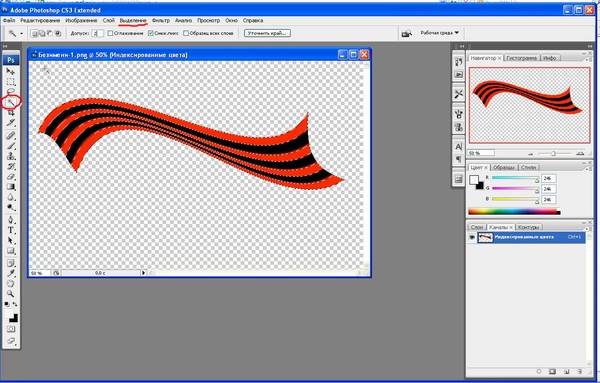Open the Выделение menu
The height and width of the screenshot is (383, 600).
pyautogui.click(x=133, y=20)
